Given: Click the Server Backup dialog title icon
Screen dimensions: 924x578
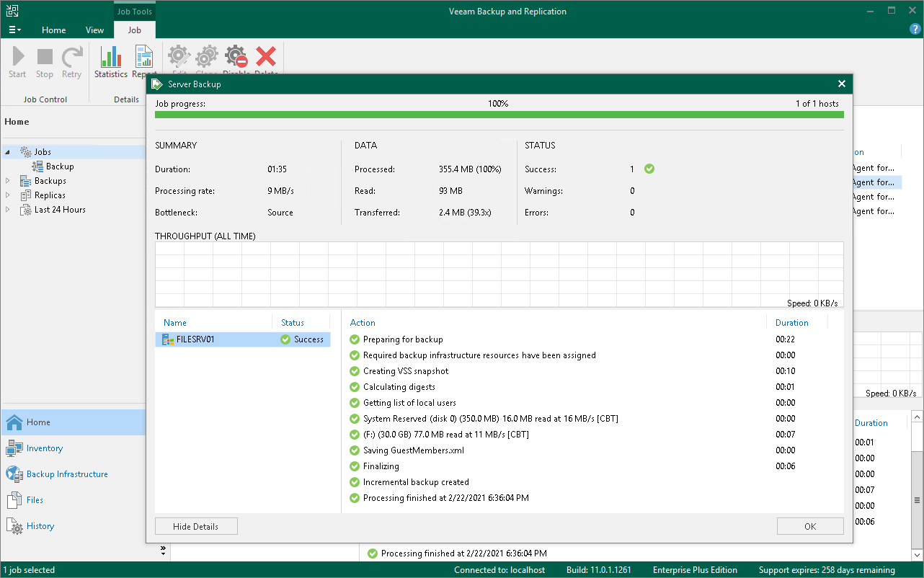Looking at the screenshot, I should point(156,84).
